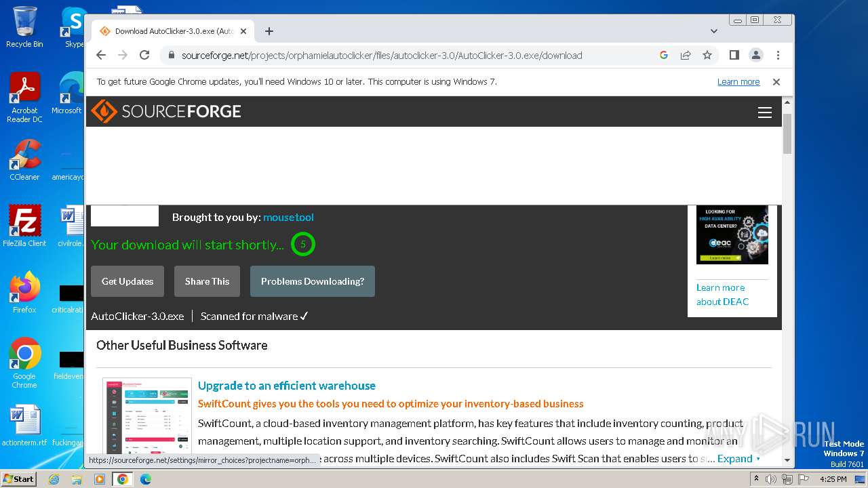Image resolution: width=868 pixels, height=488 pixels.
Task: Switch to Chrome in the taskbar
Action: (x=123, y=479)
